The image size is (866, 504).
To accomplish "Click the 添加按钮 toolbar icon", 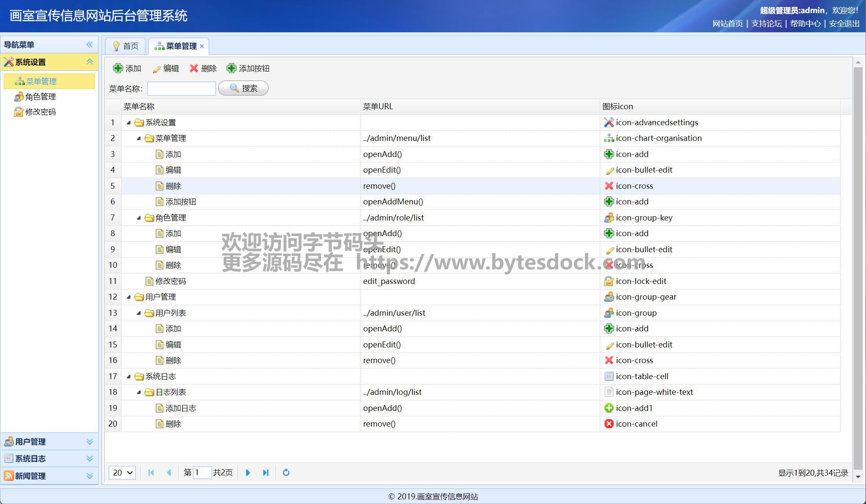I will (232, 68).
